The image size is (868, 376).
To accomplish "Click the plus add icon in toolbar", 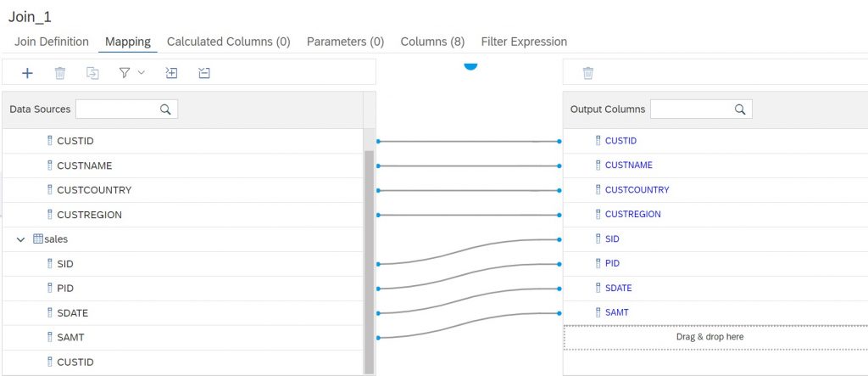I will 27,73.
